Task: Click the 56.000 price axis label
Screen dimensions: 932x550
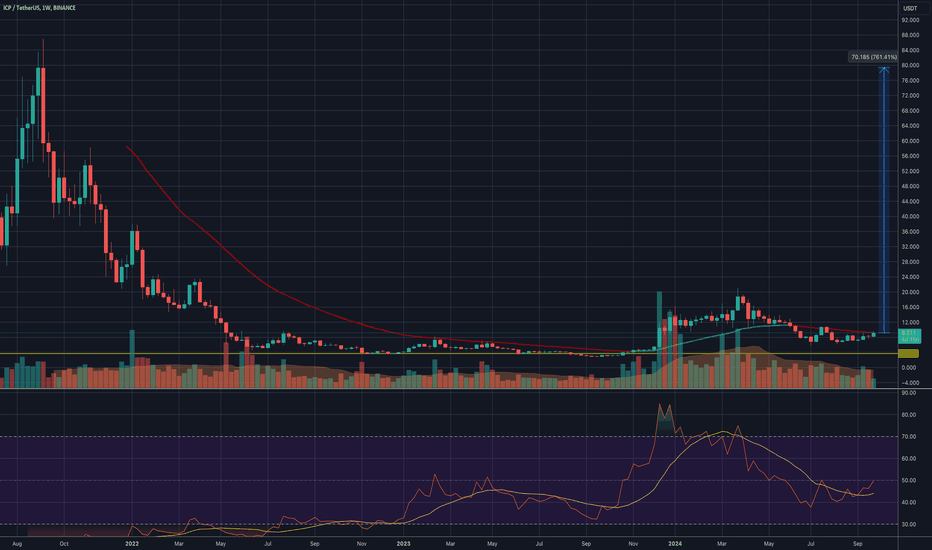Action: pyautogui.click(x=910, y=156)
